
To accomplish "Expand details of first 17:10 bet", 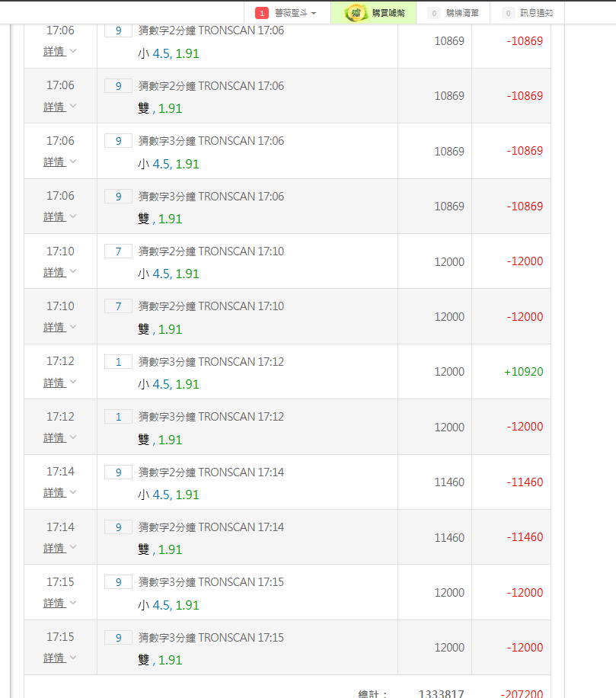I will pos(59,272).
